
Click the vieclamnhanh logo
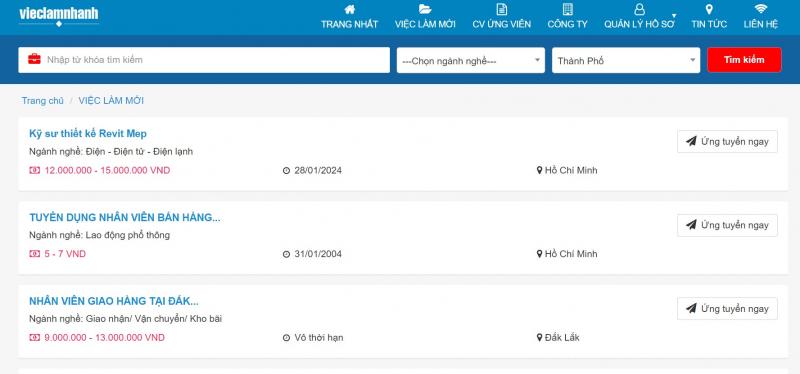59,15
